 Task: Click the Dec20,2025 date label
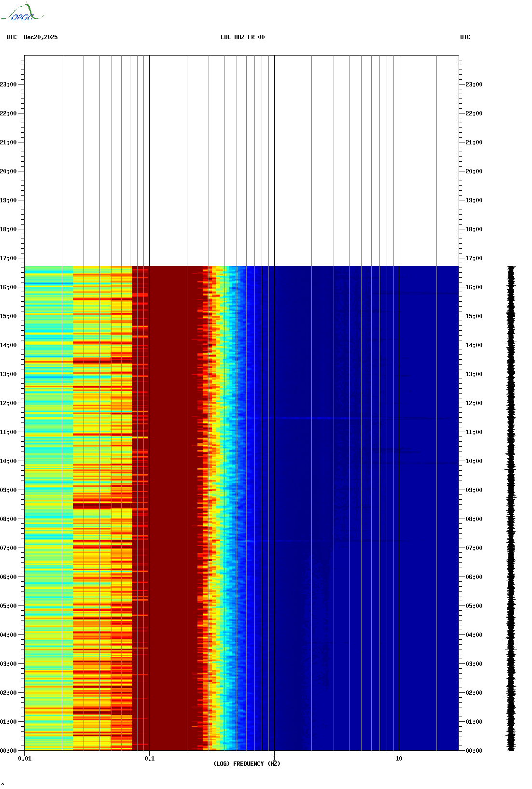pos(41,37)
